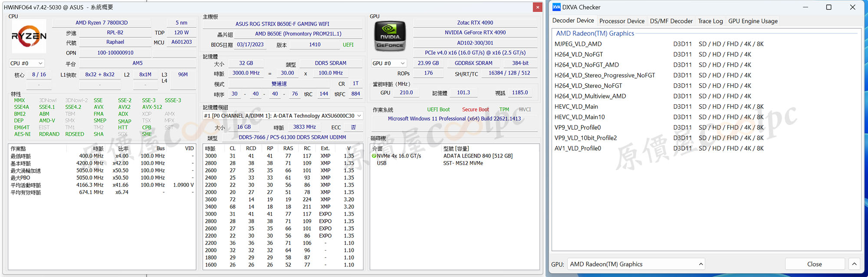Viewport: 868px width, 277px height.
Task: Click the green check icon beside NVMe drive
Action: pyautogui.click(x=374, y=156)
